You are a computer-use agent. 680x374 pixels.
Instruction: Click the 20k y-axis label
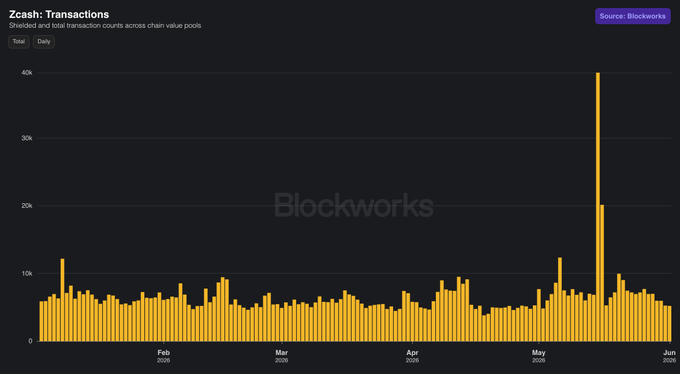27,206
